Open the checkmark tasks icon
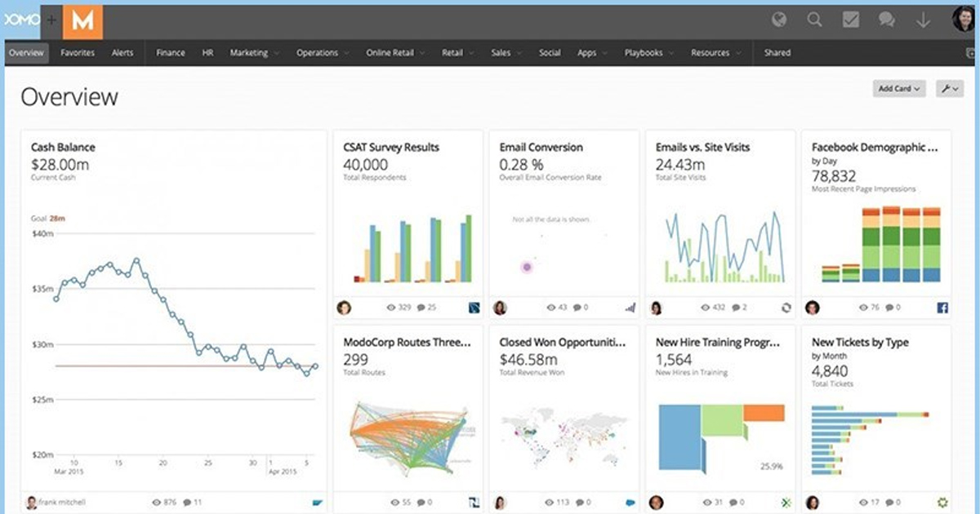Viewport: 980px width, 514px height. coord(851,20)
